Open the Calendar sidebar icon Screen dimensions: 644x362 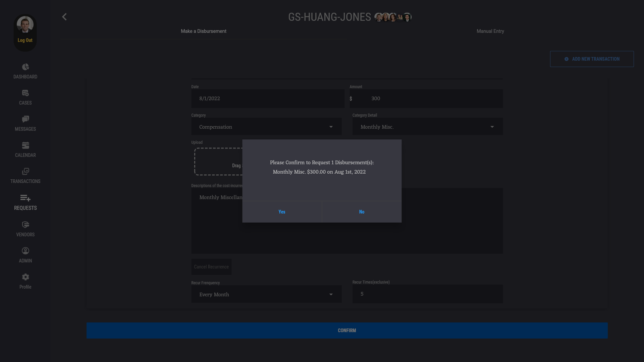click(x=25, y=145)
